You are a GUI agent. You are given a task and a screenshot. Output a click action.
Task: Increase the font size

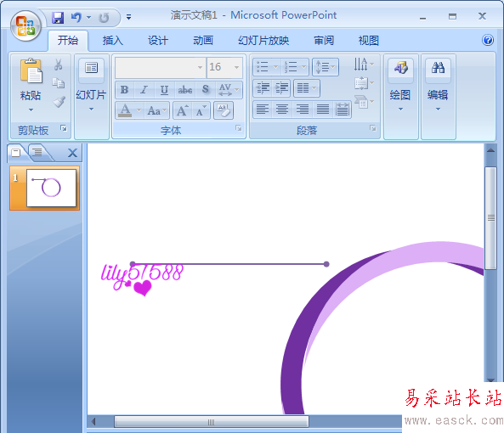[x=183, y=110]
